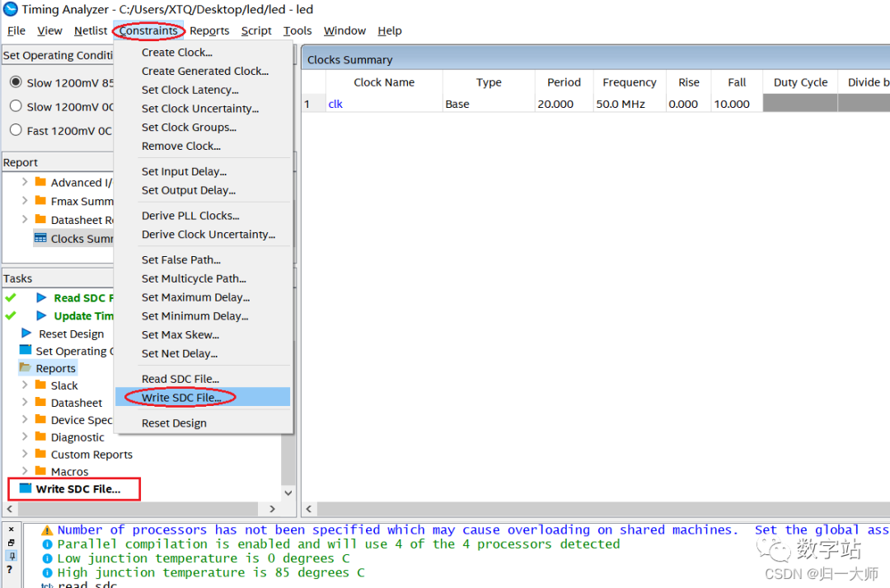
Task: Open console help question mark icon
Action: click(10, 570)
